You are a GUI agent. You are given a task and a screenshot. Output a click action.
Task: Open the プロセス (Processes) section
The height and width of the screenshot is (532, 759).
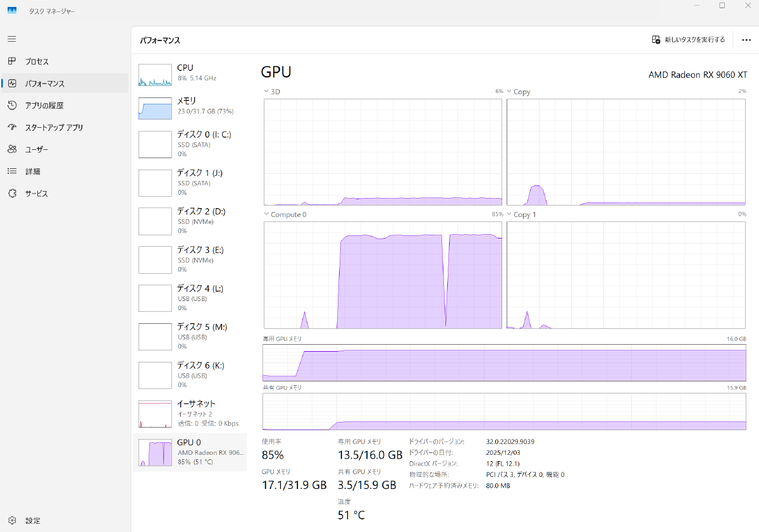click(x=38, y=61)
